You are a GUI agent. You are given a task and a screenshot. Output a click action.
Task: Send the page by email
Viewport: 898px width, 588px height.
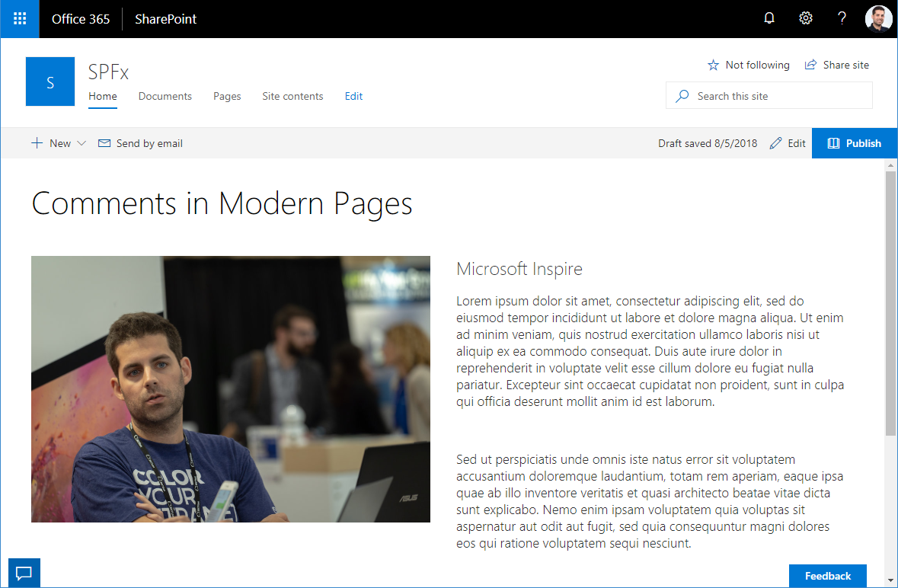point(140,142)
